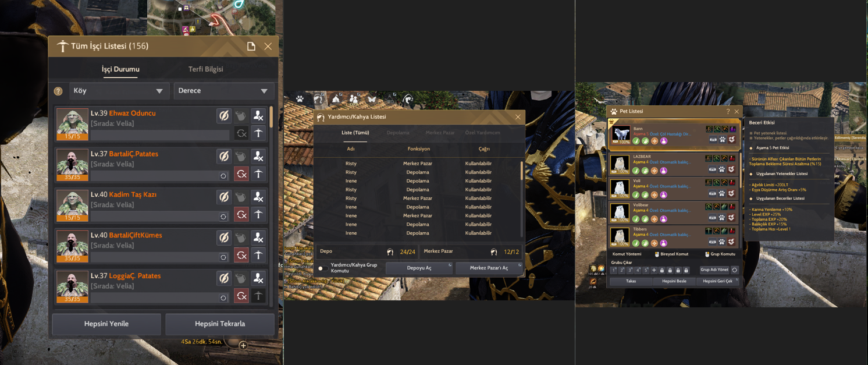868x365 pixels.
Task: Cancel repeat for LoggiaÇ. Patates
Action: tap(241, 296)
